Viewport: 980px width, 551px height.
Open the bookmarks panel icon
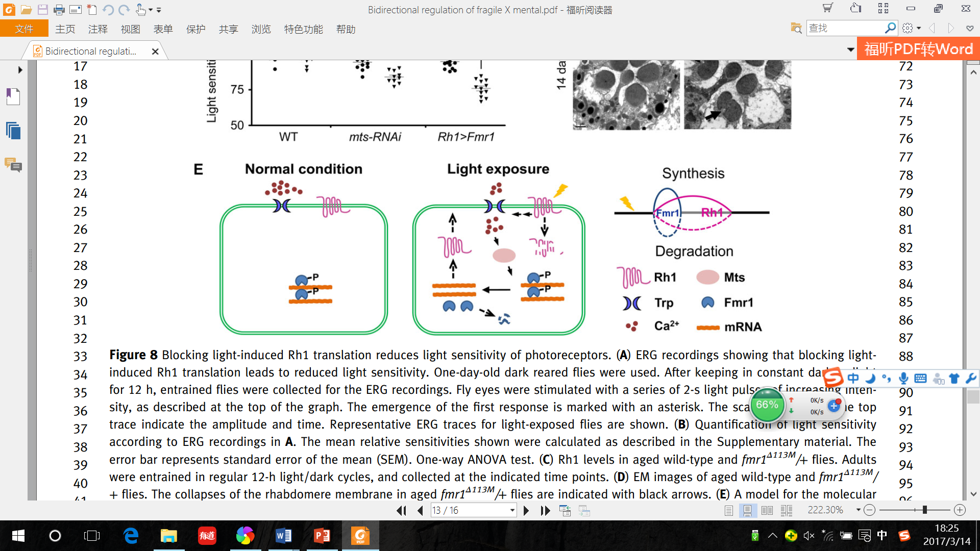(13, 97)
